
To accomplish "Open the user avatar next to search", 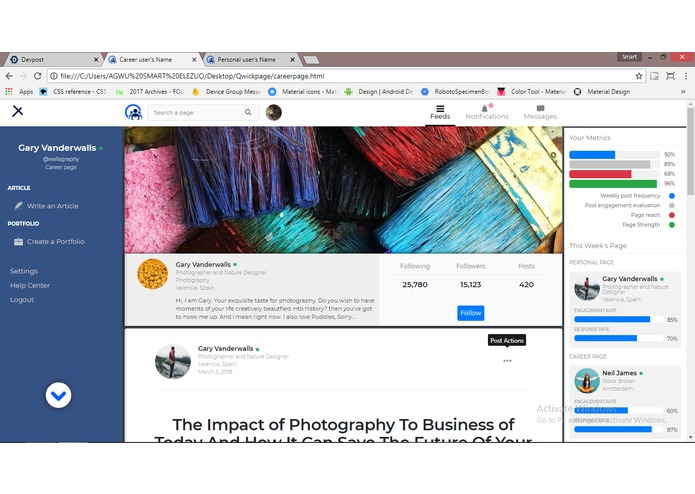I will pos(273,113).
